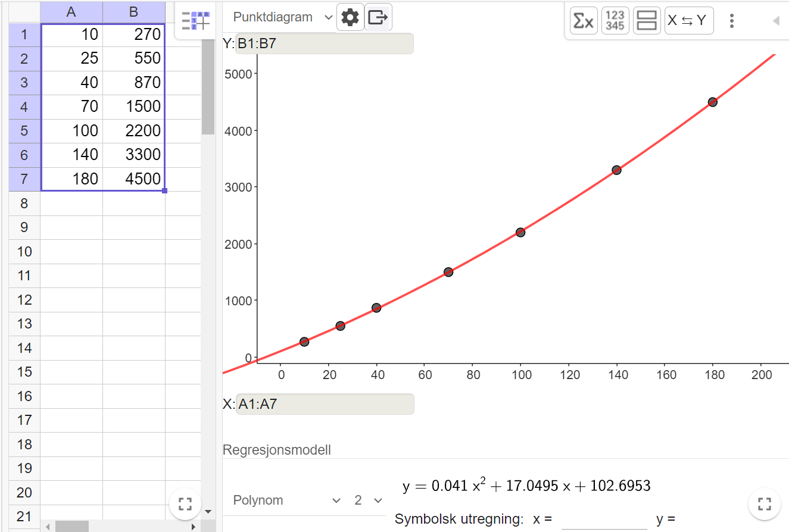This screenshot has width=789, height=532.
Task: Toggle the second plot split-view icon
Action: (x=647, y=21)
